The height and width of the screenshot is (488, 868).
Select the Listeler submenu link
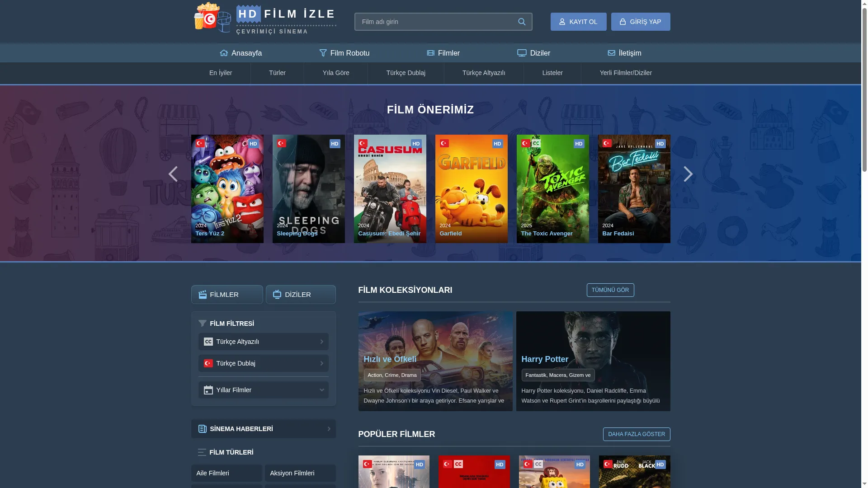(x=552, y=73)
